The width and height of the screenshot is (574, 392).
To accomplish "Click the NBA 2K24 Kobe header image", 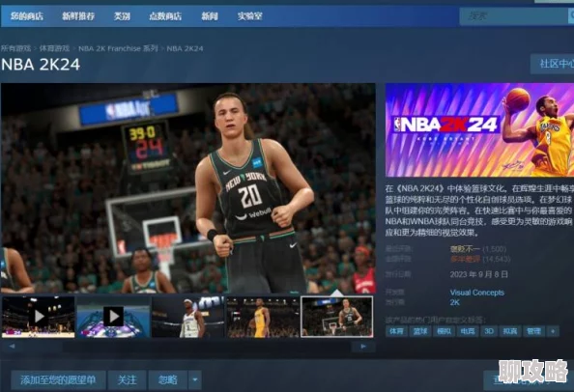I will [479, 129].
